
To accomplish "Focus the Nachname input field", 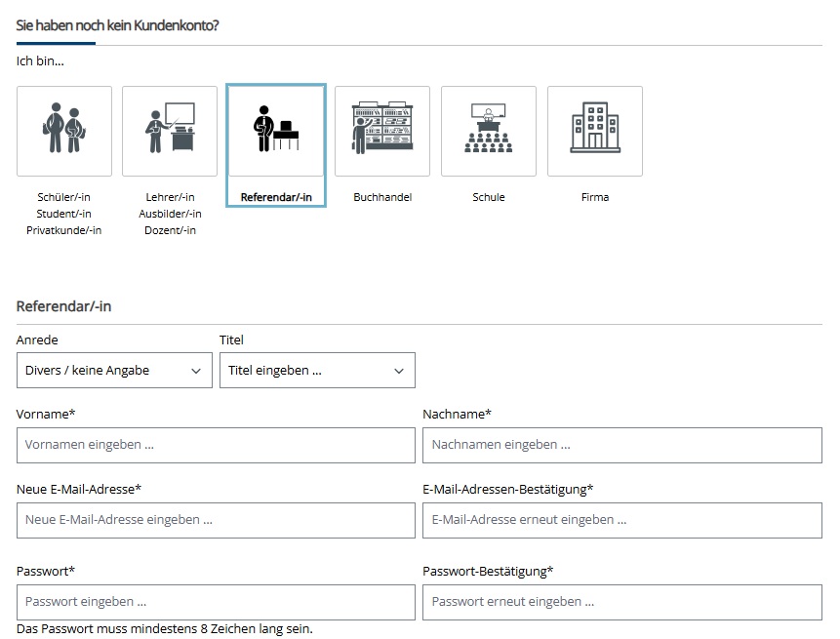I will (621, 445).
